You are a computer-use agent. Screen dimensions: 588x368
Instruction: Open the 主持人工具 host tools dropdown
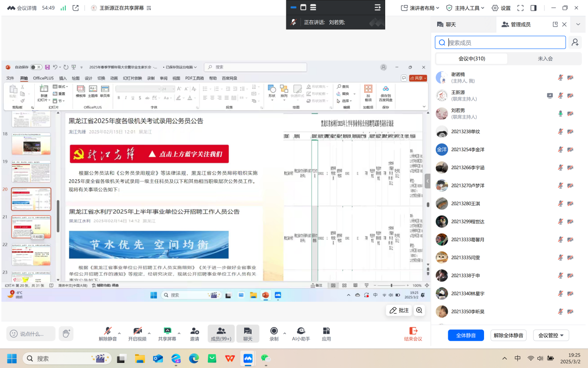point(465,8)
